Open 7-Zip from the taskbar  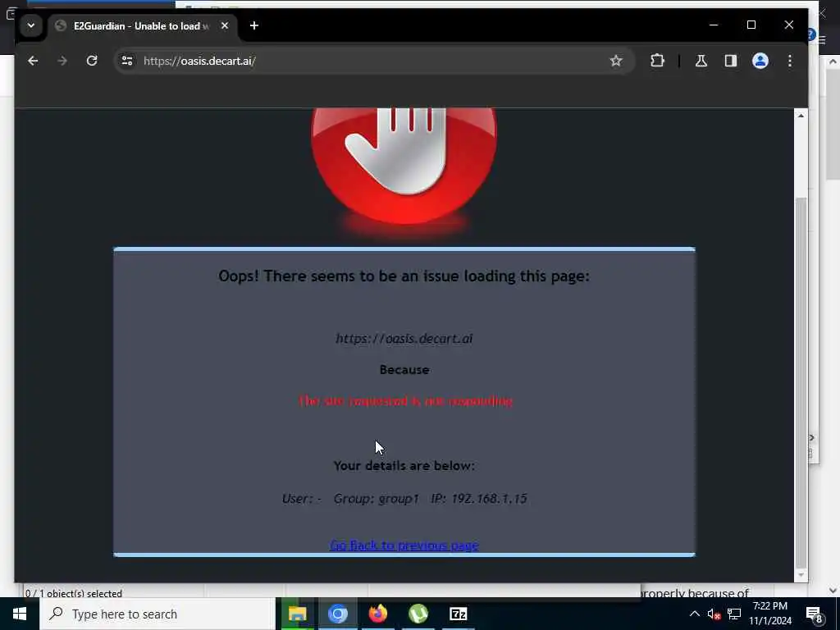458,614
